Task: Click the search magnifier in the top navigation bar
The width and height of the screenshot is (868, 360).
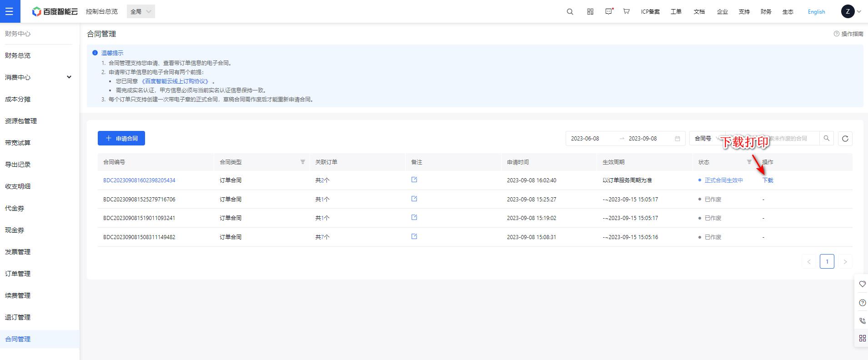Action: (570, 12)
